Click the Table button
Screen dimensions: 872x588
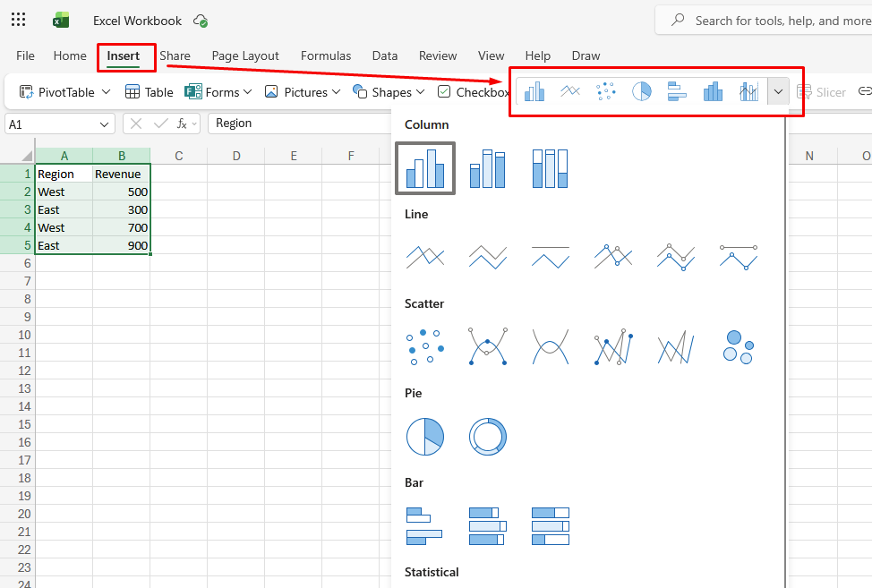(149, 92)
